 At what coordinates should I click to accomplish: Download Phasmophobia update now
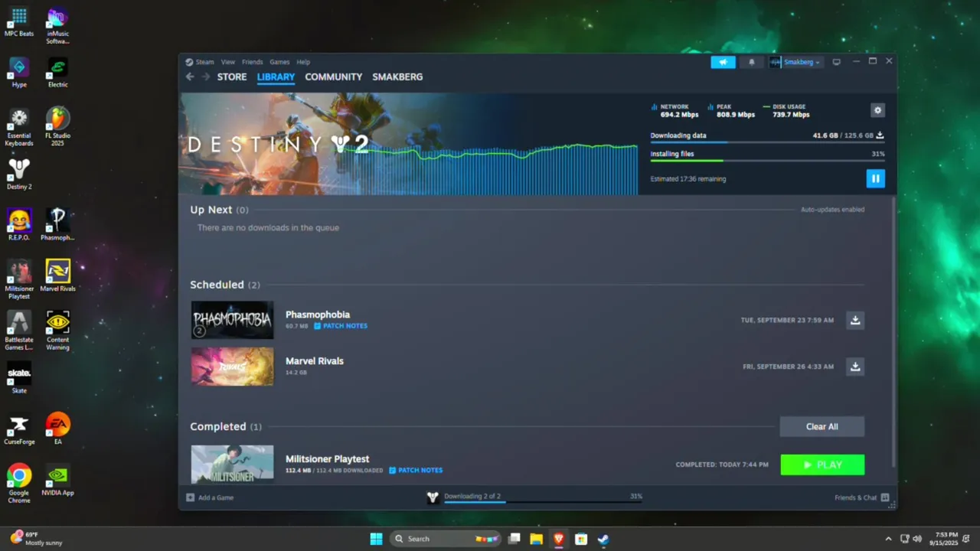855,320
